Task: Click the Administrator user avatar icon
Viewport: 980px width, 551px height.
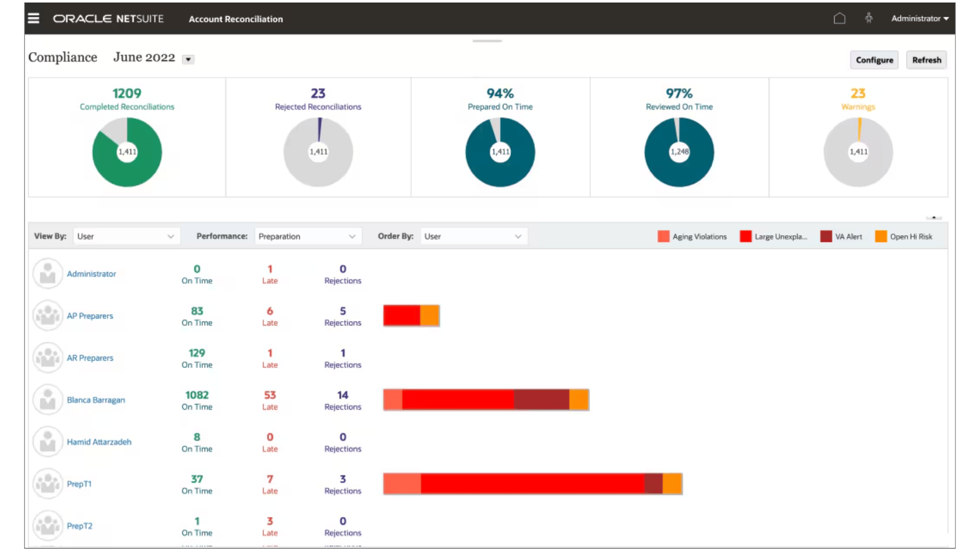Action: coord(47,274)
